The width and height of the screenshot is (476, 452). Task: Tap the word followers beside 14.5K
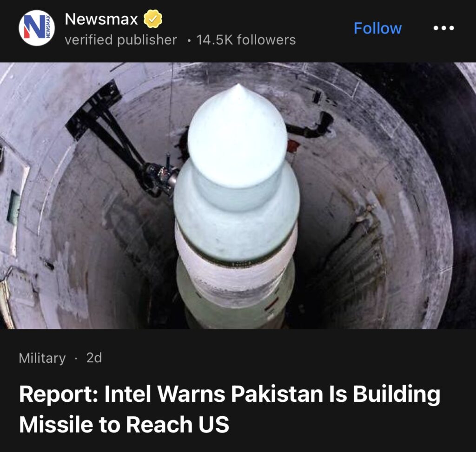pos(266,40)
